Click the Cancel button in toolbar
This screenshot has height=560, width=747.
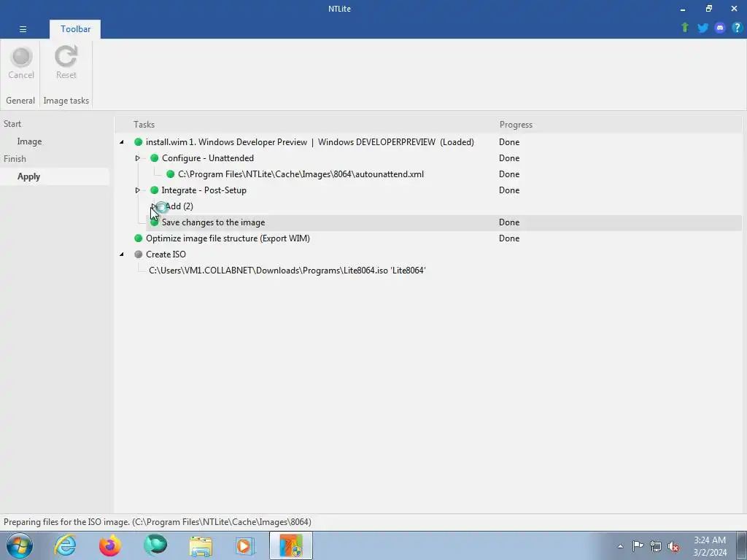tap(21, 63)
